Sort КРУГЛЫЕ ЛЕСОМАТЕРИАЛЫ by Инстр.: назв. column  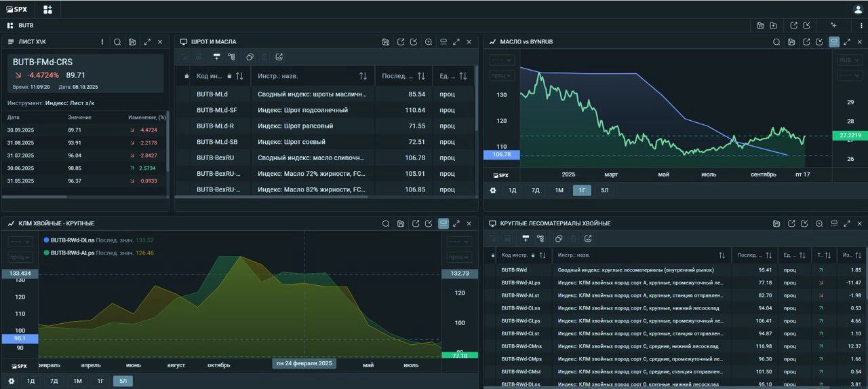tap(722, 255)
